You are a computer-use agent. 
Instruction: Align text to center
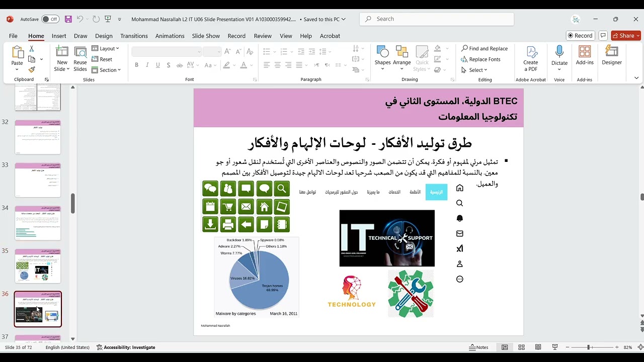click(x=278, y=65)
